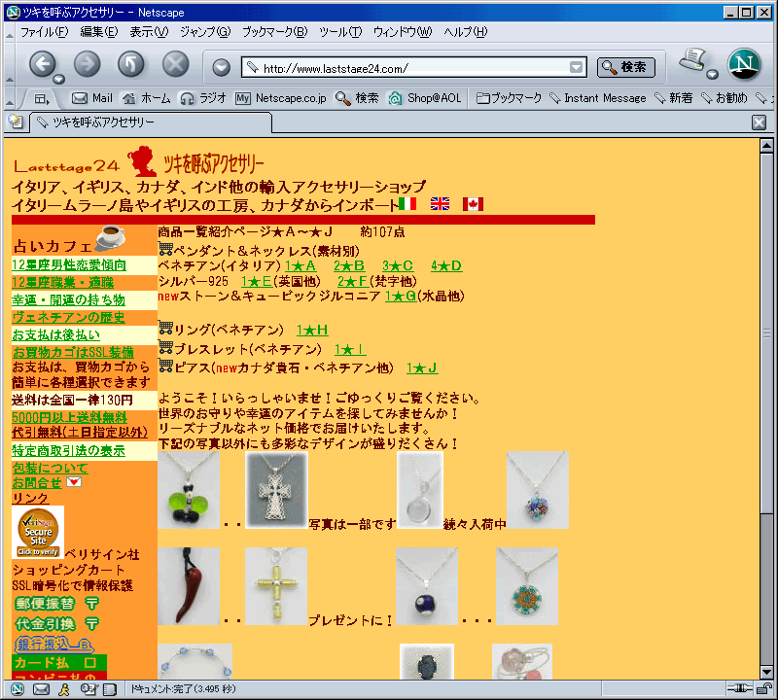Collapse the menu bar grippy
This screenshot has height=700, width=778.
(10, 33)
